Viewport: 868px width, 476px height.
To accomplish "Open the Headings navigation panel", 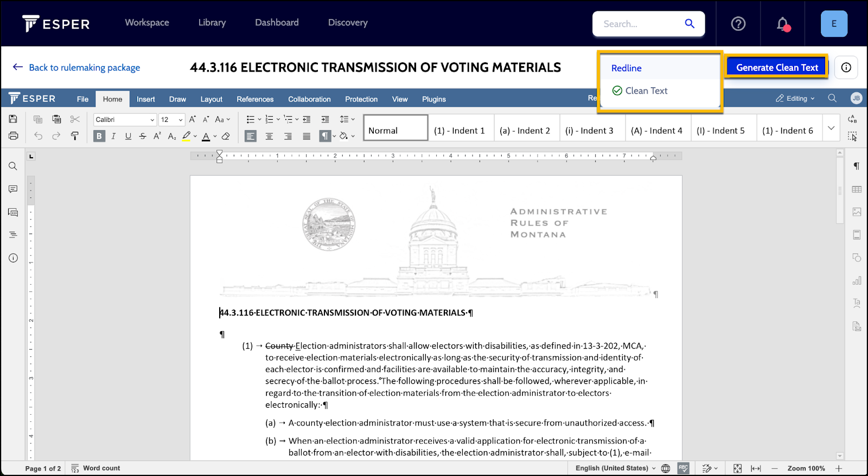I will click(13, 235).
